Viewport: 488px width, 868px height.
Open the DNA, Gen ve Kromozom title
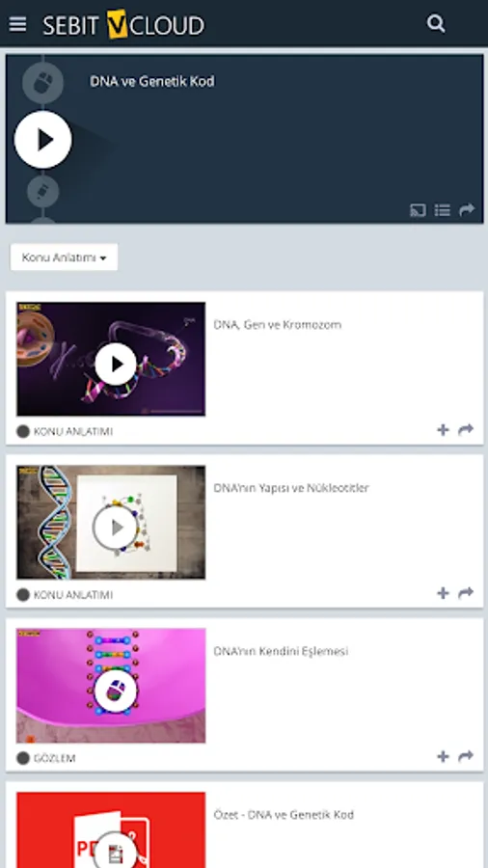pyautogui.click(x=278, y=325)
